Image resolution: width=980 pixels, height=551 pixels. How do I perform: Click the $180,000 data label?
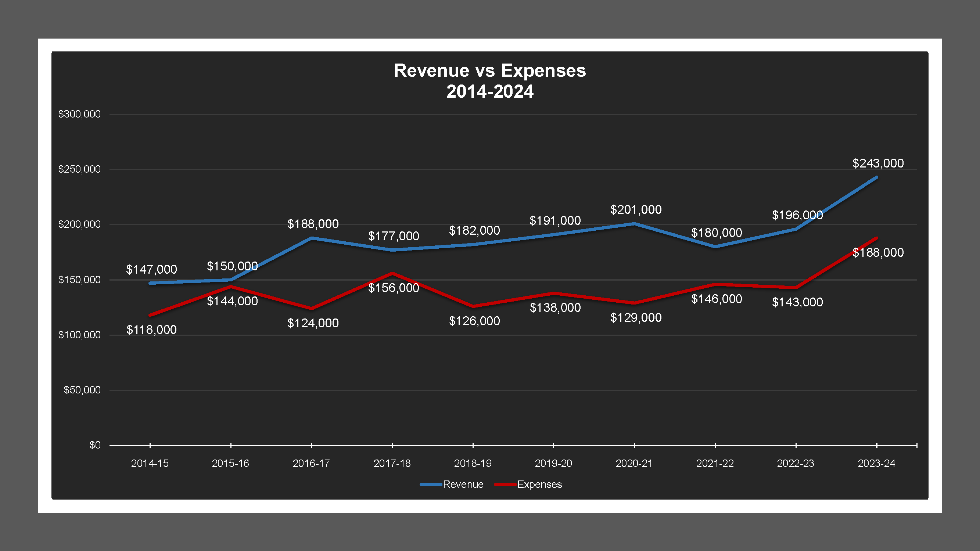click(x=717, y=233)
